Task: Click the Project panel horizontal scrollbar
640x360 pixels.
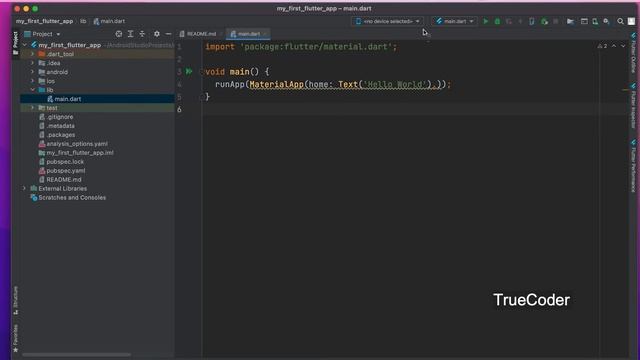Action: 76,354
